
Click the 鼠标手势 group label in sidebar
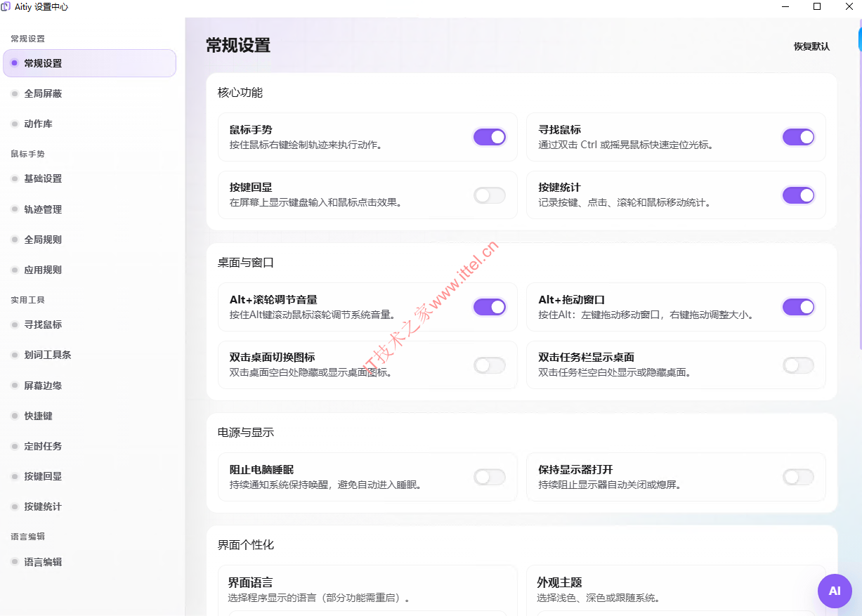pyautogui.click(x=27, y=154)
